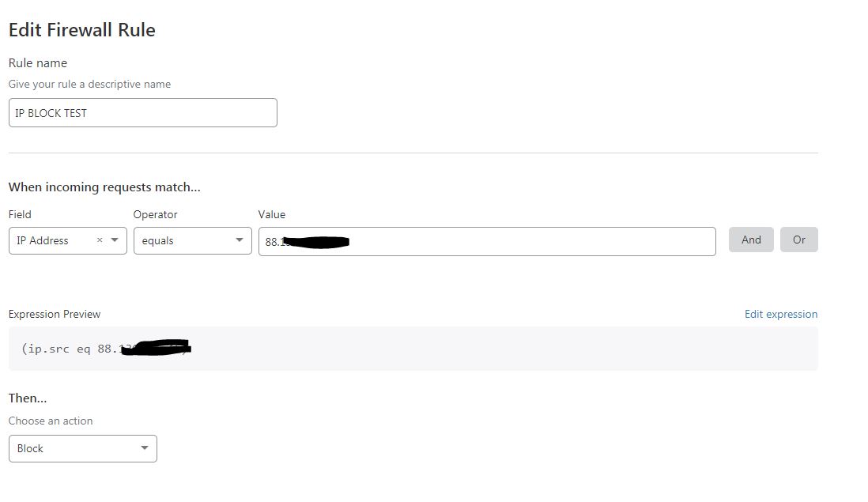Click into the Value field starting with 88.
This screenshot has width=868, height=502.
[487, 241]
